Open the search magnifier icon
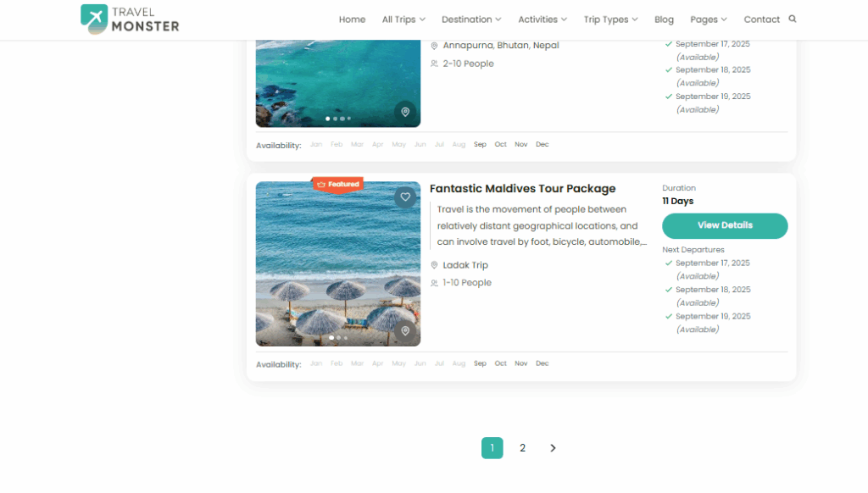The height and width of the screenshot is (493, 868). (793, 19)
